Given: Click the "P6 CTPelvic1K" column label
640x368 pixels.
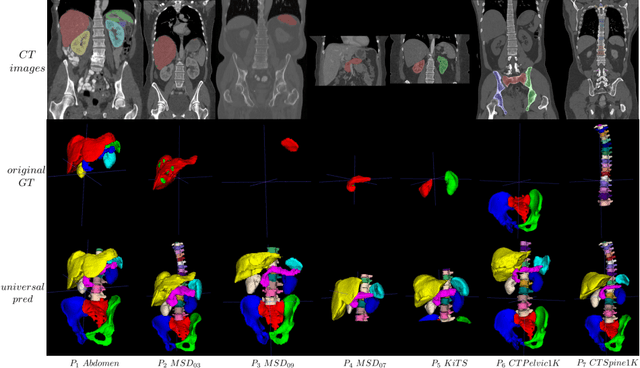Looking at the screenshot, I should click(x=528, y=363).
